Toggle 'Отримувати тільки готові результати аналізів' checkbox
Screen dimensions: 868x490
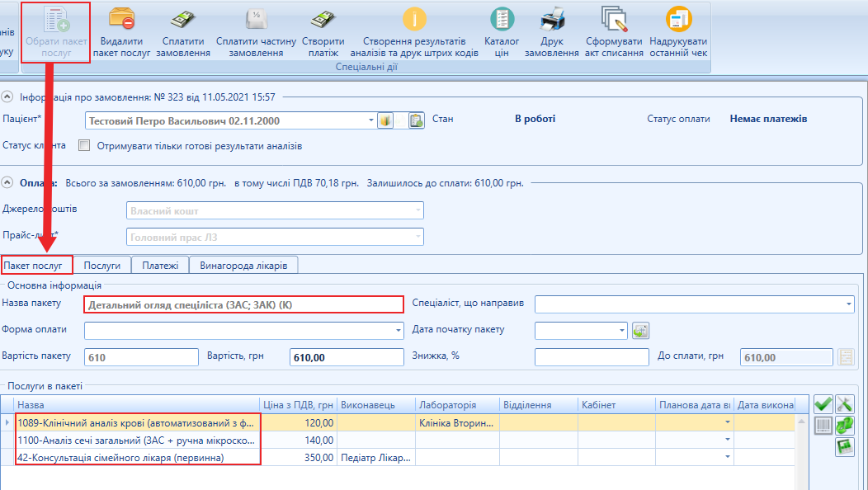point(84,146)
